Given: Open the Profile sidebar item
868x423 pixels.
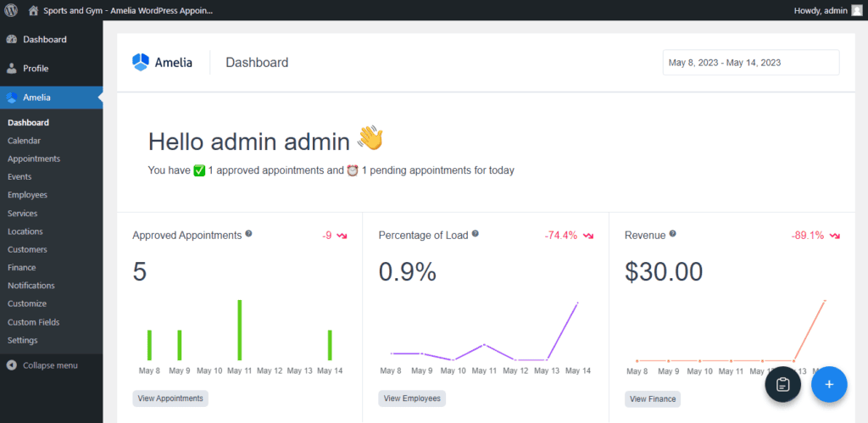Looking at the screenshot, I should (x=36, y=68).
